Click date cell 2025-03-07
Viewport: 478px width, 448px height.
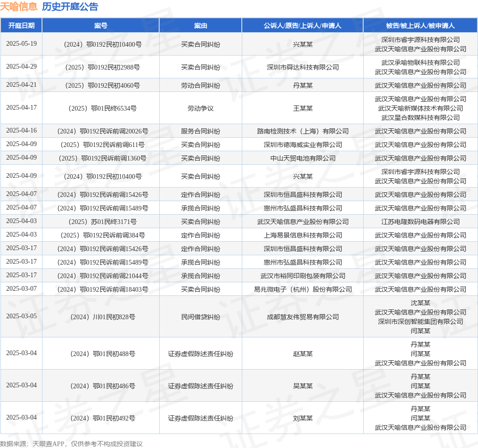tap(21, 288)
